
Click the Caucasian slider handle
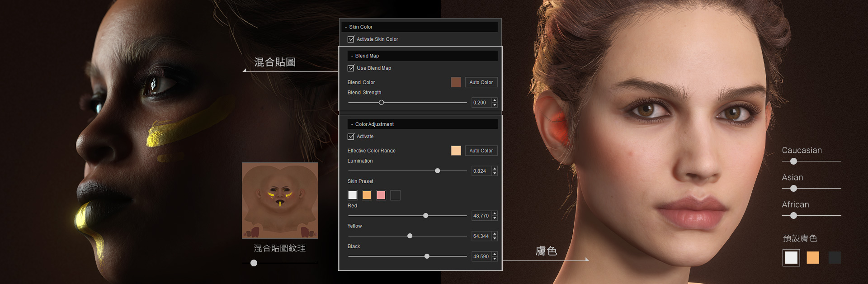pos(793,161)
